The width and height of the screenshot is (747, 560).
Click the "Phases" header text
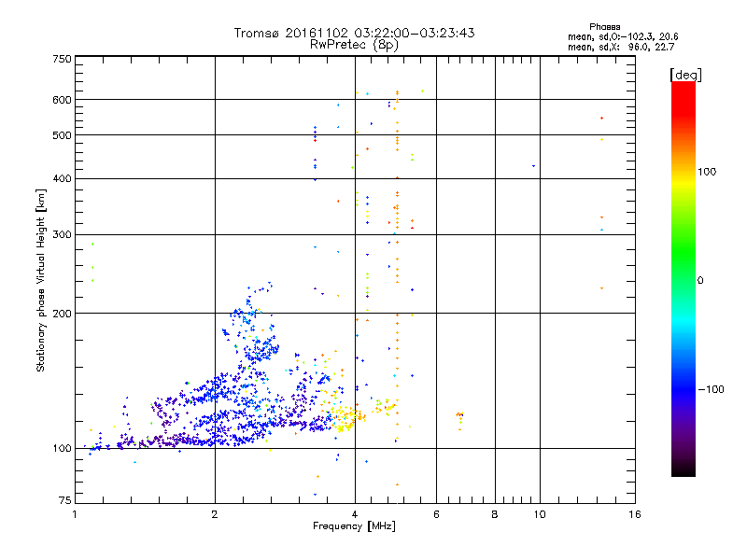[x=604, y=27]
